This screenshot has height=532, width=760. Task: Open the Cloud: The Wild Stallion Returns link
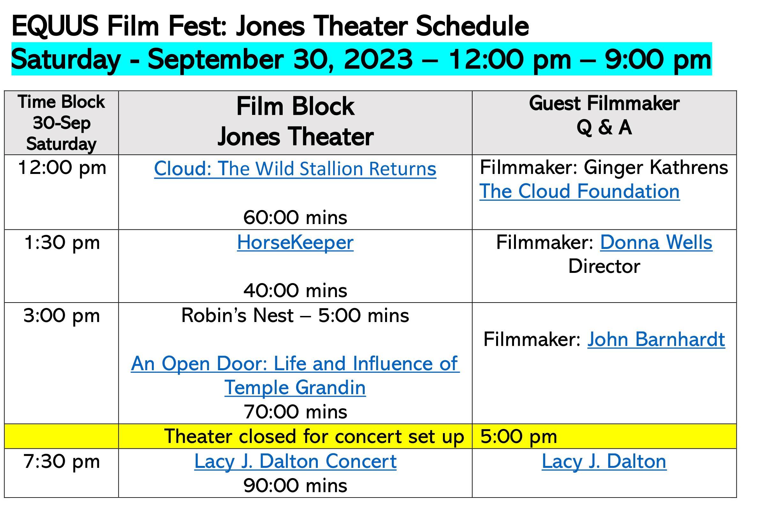[295, 169]
